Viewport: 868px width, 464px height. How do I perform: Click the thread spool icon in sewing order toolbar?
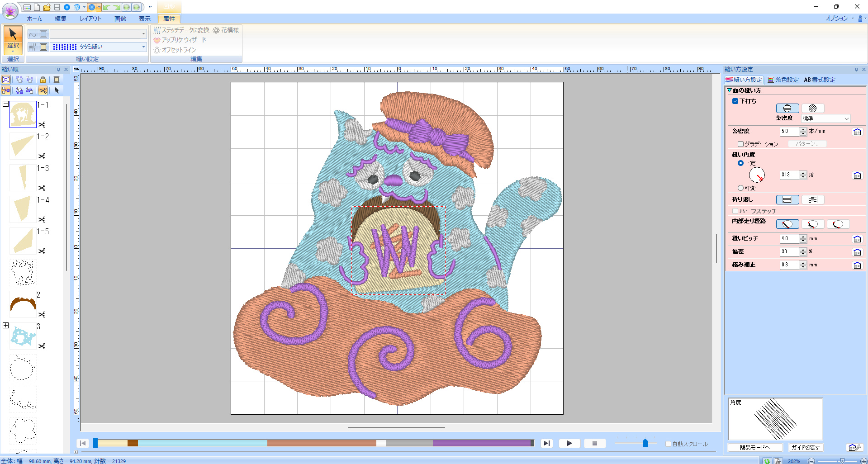coord(57,80)
